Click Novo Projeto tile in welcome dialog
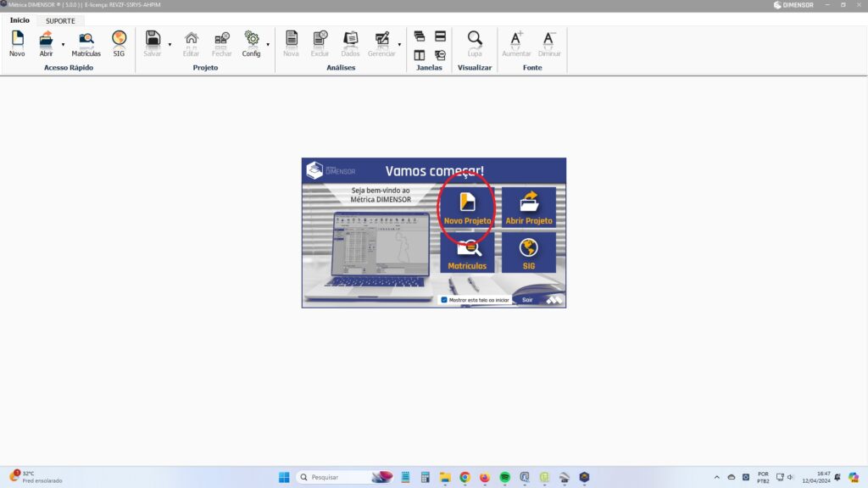 click(467, 207)
